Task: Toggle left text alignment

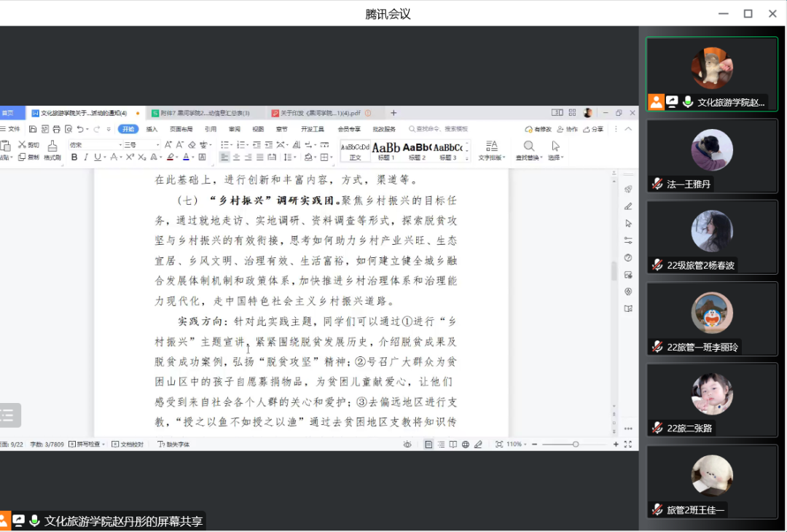Action: (224, 157)
